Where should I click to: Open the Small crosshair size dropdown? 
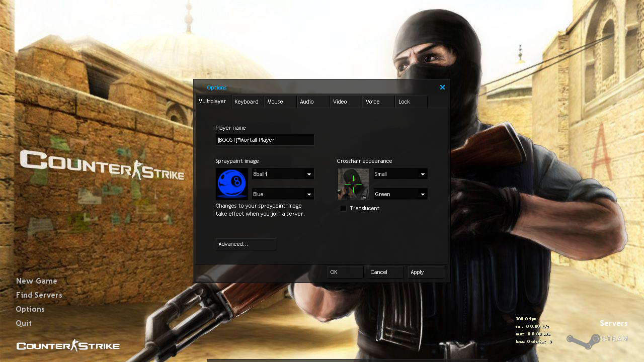pyautogui.click(x=400, y=174)
